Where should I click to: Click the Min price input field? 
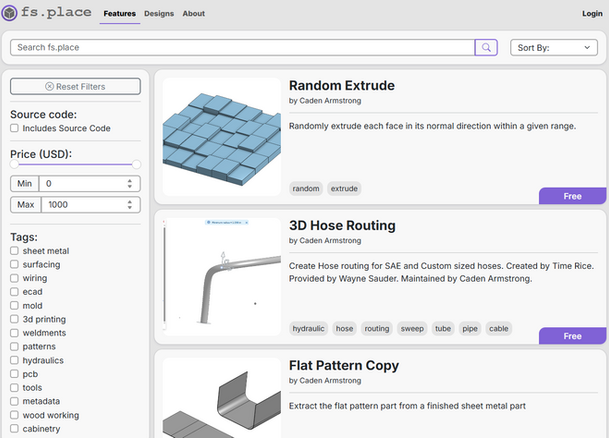(89, 183)
